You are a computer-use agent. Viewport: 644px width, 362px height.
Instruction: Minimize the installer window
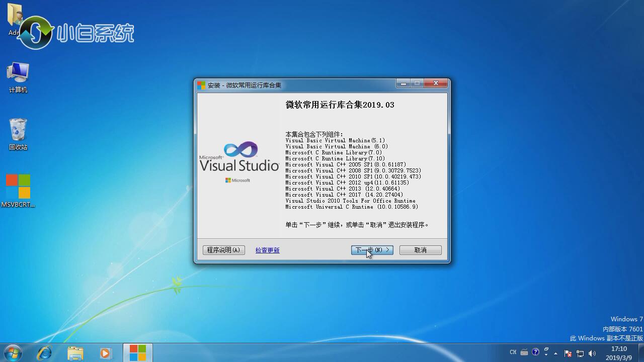click(403, 83)
